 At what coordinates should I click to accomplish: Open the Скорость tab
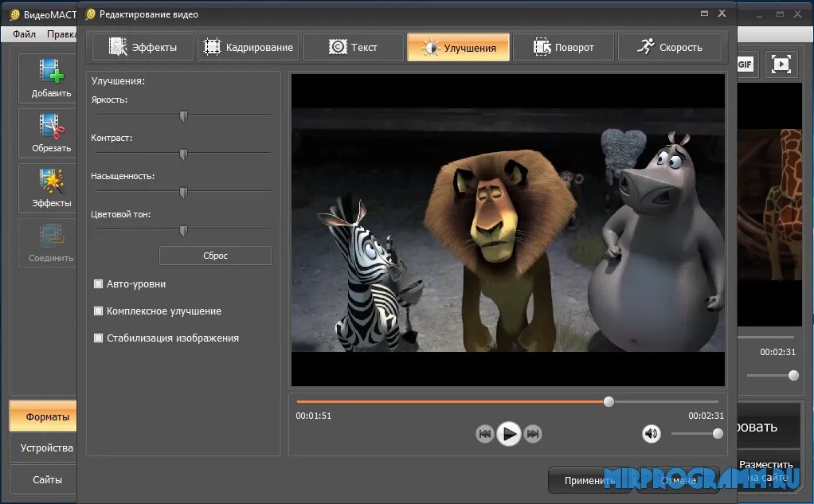pyautogui.click(x=669, y=47)
